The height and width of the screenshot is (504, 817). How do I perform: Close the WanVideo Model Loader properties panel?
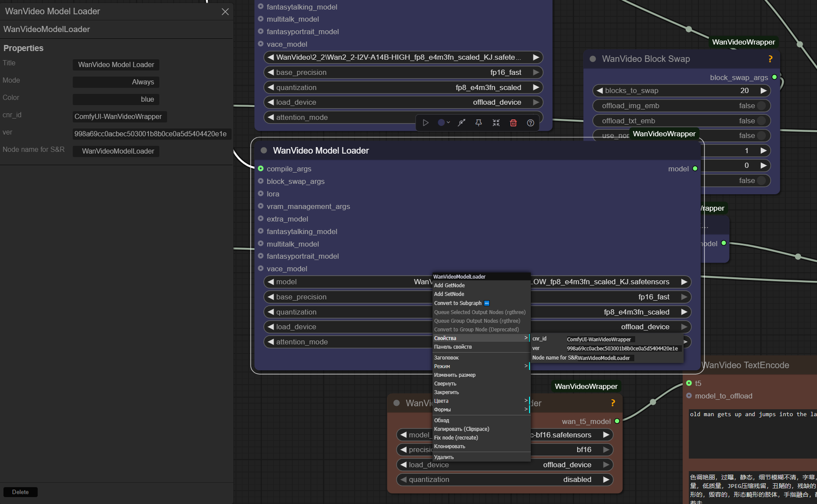click(x=225, y=12)
